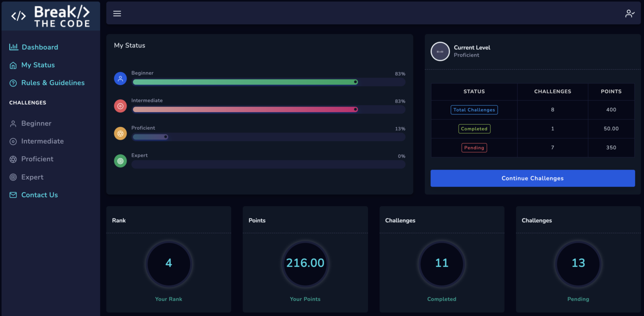Open Proficient challenges in sidebar
This screenshot has height=316, width=644.
tap(37, 159)
